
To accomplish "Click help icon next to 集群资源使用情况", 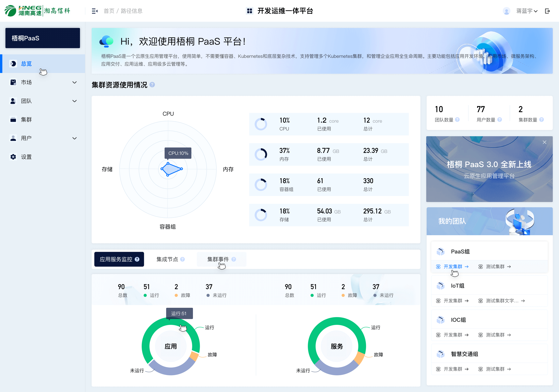I will coord(152,85).
